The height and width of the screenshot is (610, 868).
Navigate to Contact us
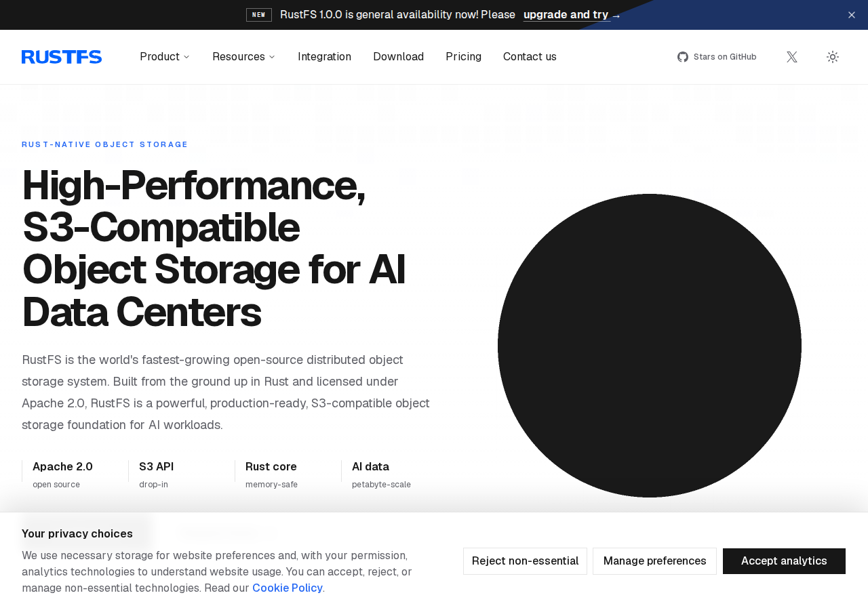530,57
